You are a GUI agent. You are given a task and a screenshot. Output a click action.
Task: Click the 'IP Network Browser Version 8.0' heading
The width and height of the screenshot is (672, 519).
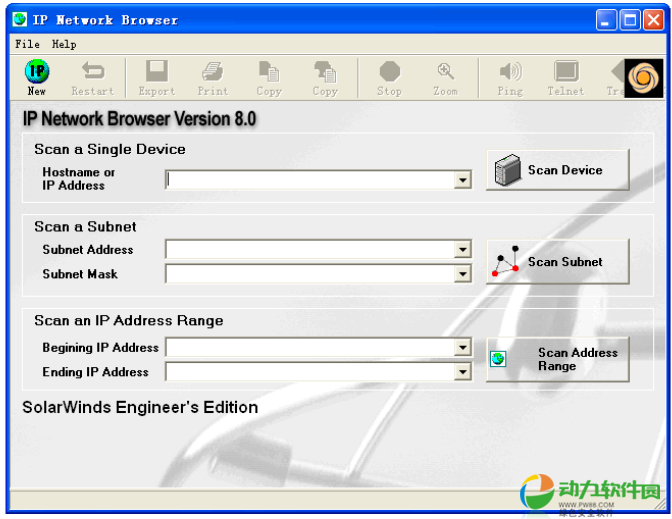point(139,119)
